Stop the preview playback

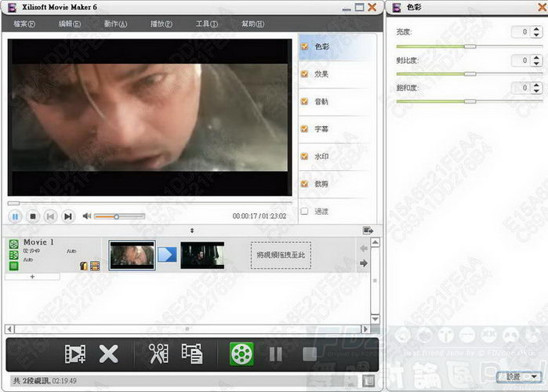tap(32, 216)
